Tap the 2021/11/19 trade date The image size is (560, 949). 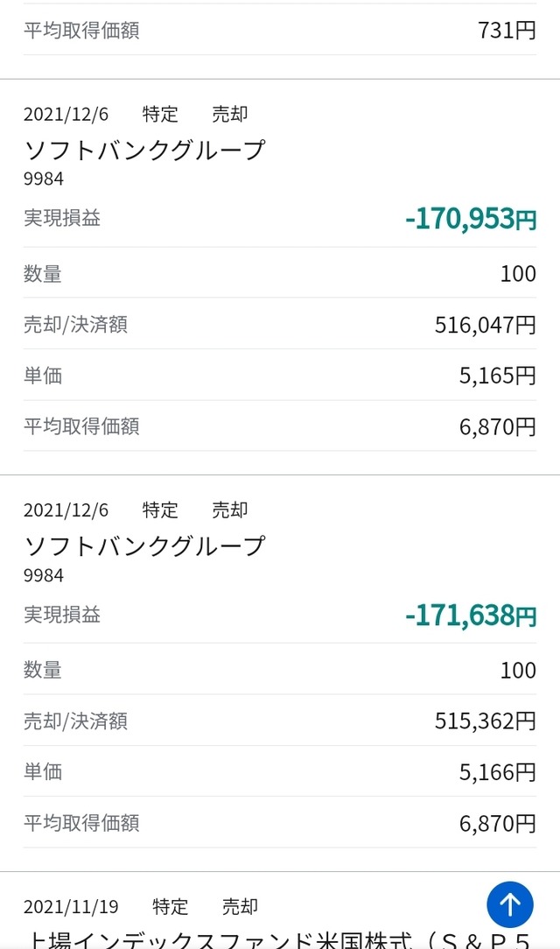tap(71, 906)
